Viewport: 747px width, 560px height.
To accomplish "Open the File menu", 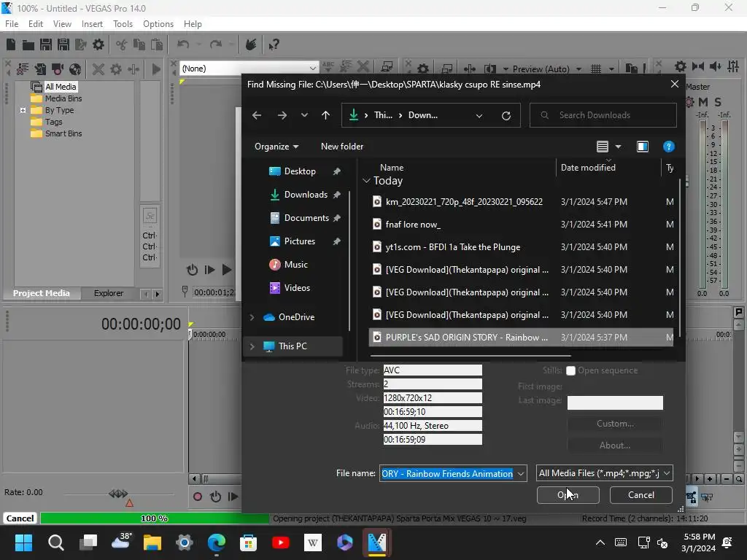I will point(12,24).
